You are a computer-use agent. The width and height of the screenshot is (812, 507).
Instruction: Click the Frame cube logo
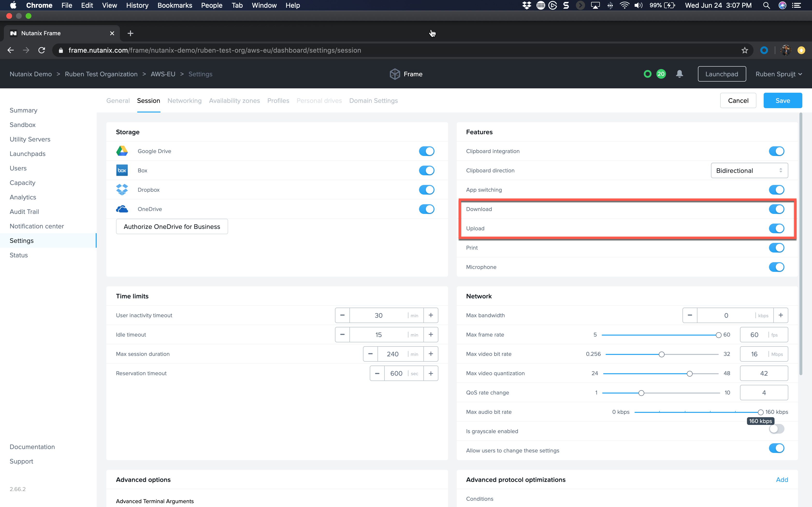395,74
